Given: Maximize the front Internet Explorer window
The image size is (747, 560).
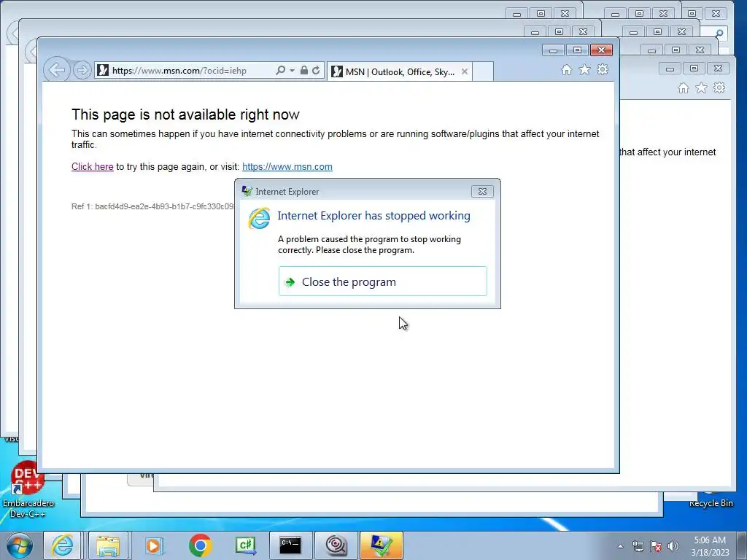Looking at the screenshot, I should pyautogui.click(x=577, y=50).
